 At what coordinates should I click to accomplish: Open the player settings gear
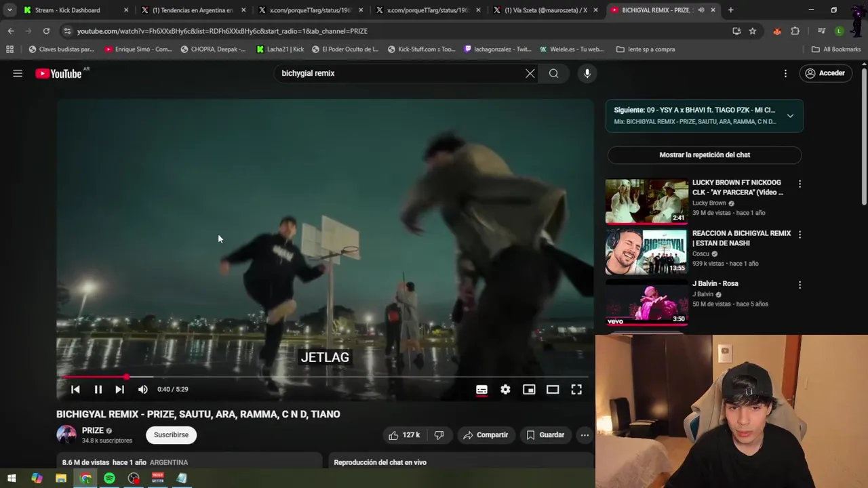[505, 389]
